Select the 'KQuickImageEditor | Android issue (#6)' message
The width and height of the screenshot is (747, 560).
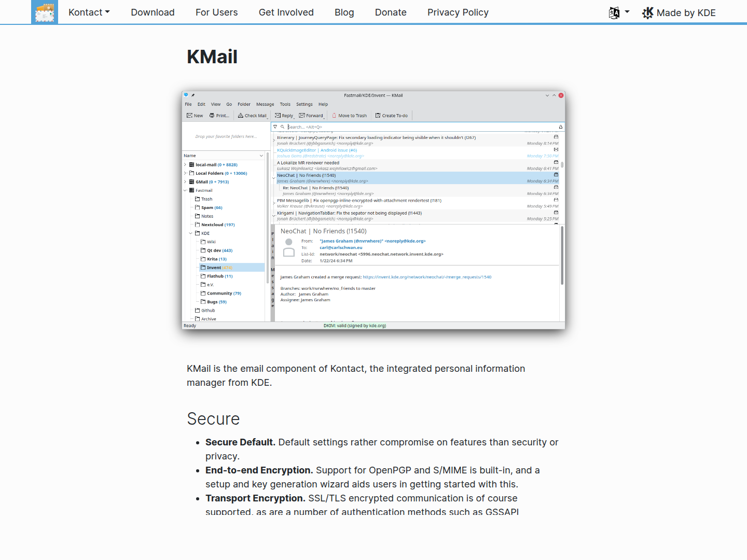[x=417, y=153]
